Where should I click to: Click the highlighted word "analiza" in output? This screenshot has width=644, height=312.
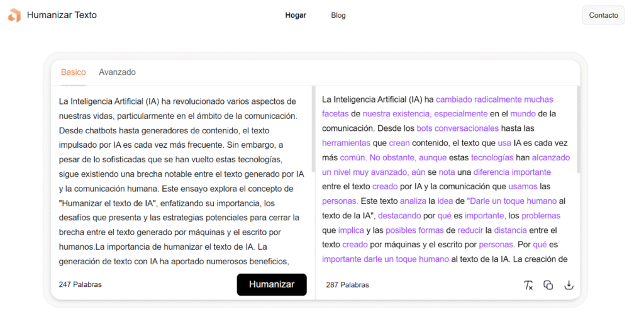coord(413,201)
